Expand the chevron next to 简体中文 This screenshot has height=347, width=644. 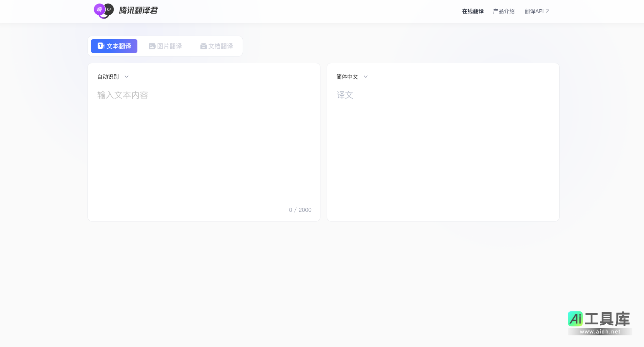tap(366, 77)
